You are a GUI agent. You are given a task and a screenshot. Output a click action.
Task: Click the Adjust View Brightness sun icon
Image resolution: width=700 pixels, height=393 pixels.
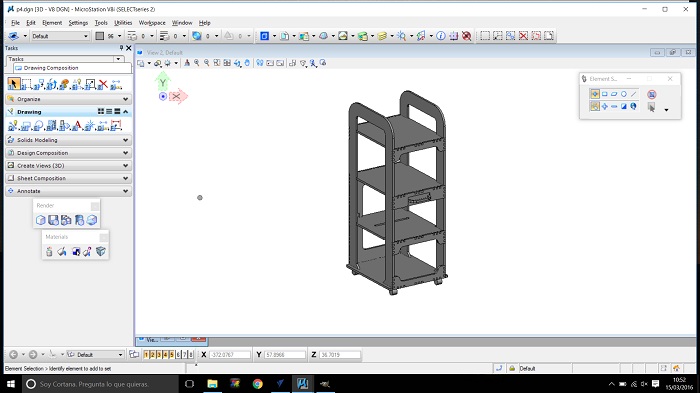pyautogui.click(x=168, y=63)
